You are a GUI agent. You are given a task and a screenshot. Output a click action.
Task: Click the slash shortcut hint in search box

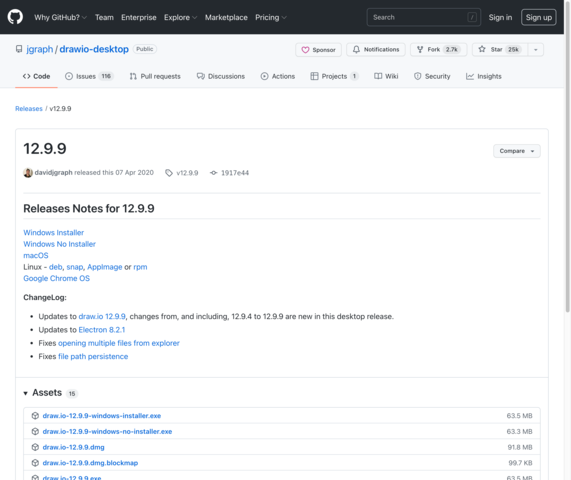pos(472,17)
